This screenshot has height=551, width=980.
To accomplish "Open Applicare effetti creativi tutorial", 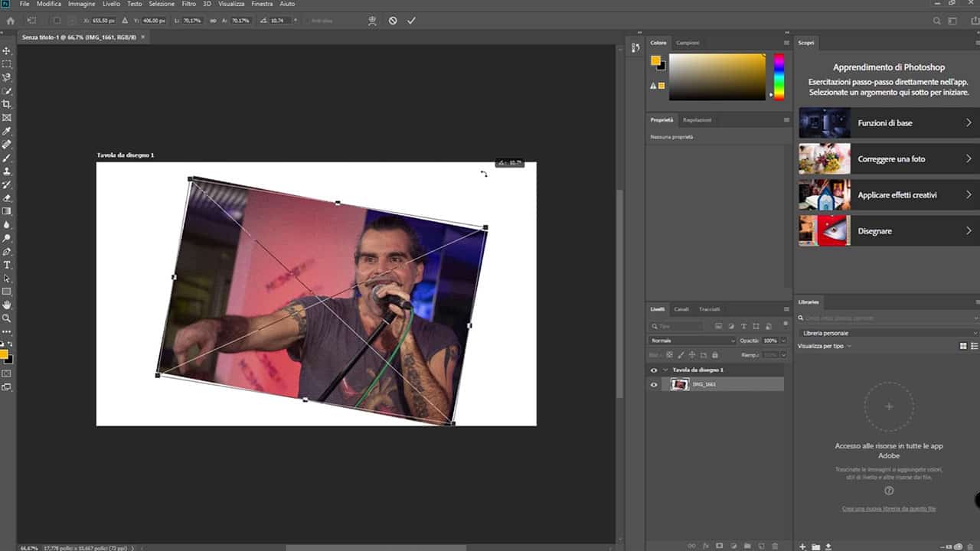I will tap(889, 195).
